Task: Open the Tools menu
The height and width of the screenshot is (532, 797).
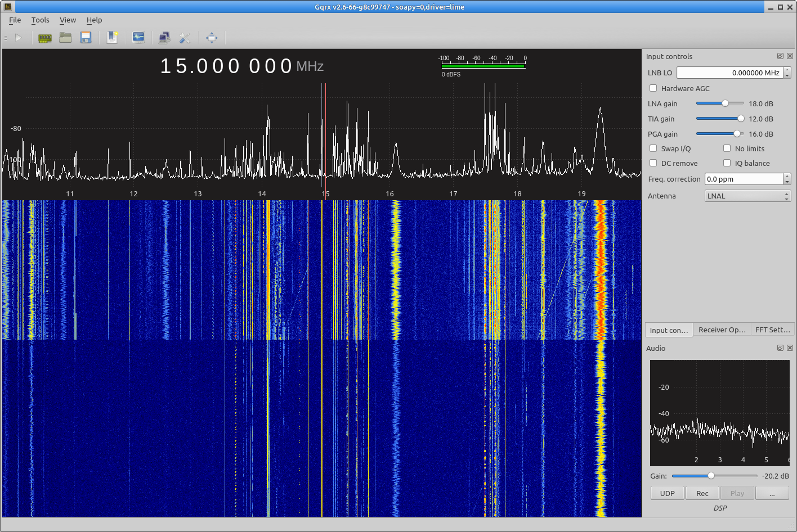Action: coord(40,20)
